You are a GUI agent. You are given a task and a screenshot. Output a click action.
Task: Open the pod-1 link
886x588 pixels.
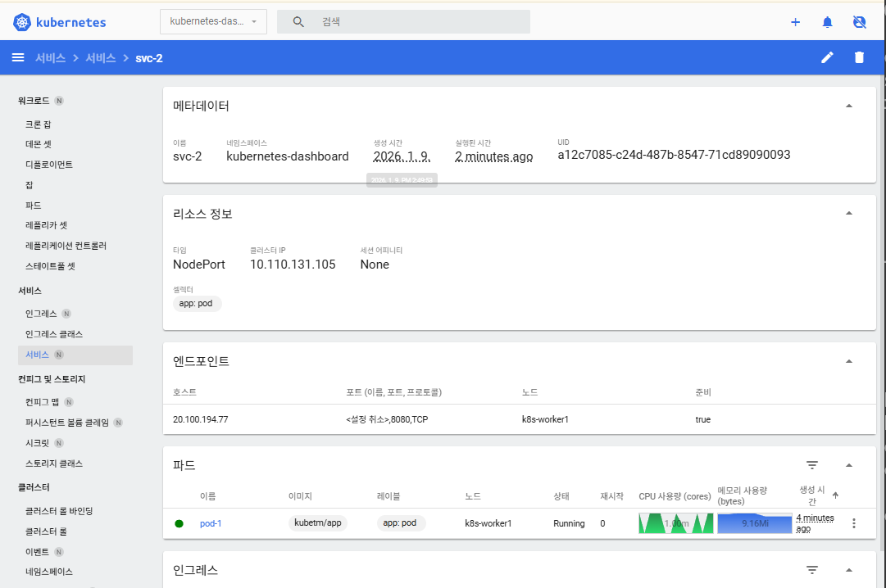211,523
